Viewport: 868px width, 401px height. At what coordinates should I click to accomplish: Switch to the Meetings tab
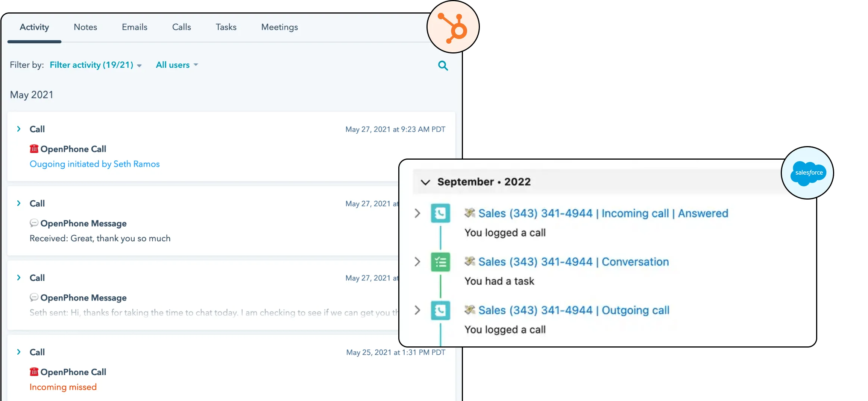click(x=279, y=27)
